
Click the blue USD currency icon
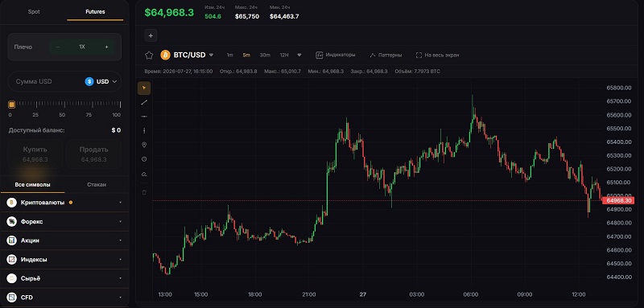coord(89,81)
